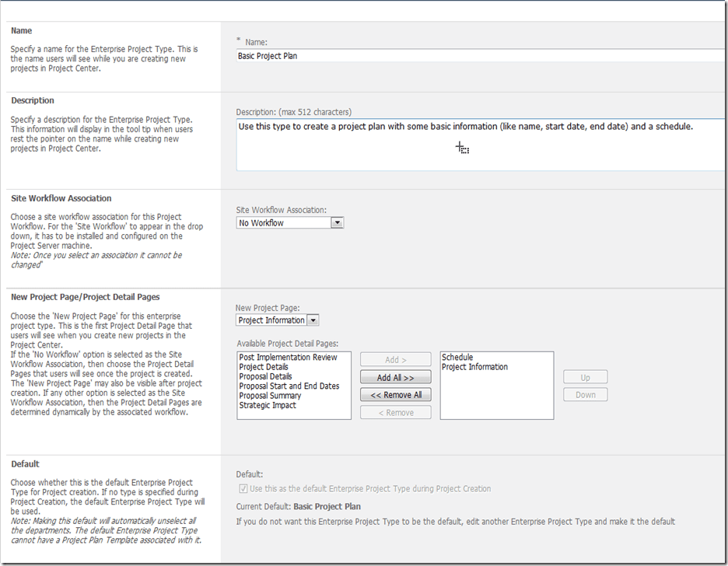Select Project Details in available pages list
728x566 pixels.
264,367
